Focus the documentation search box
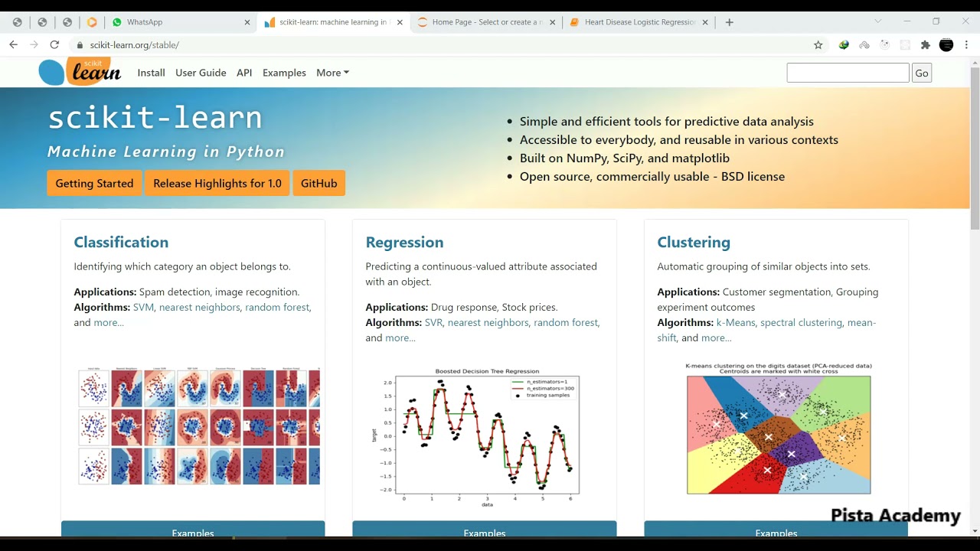The width and height of the screenshot is (980, 551). coord(848,73)
